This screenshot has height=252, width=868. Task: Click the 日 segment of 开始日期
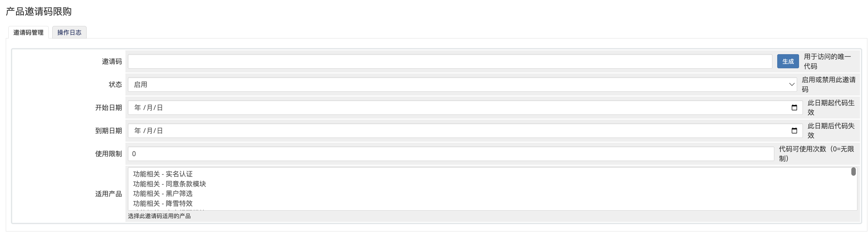(x=160, y=107)
